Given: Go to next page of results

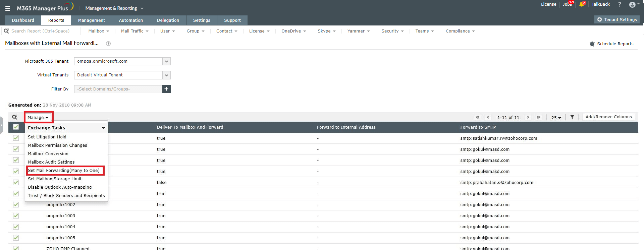Looking at the screenshot, I should (528, 117).
